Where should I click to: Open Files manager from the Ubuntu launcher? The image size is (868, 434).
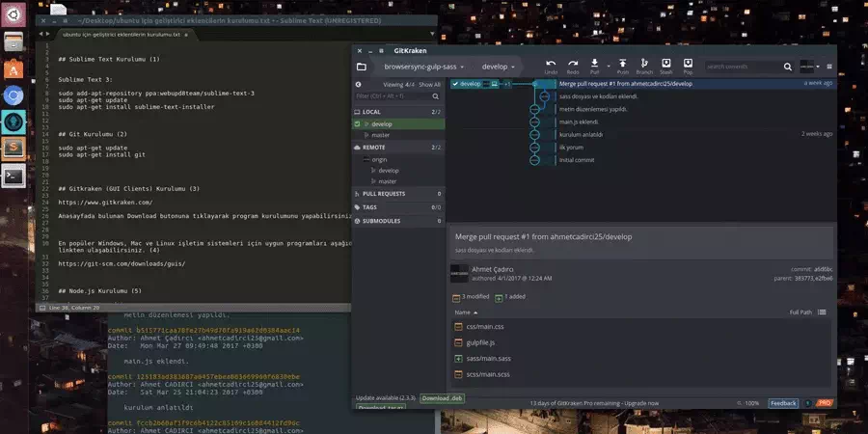(14, 41)
